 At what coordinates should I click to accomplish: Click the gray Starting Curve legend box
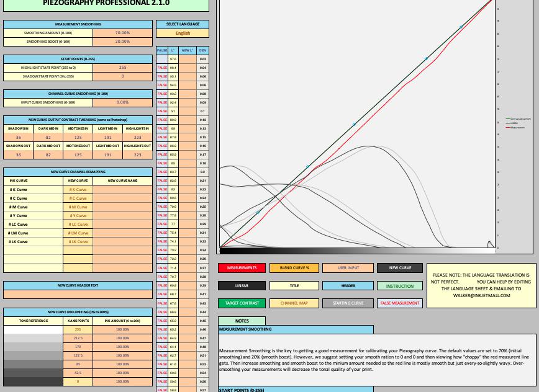coord(347,303)
